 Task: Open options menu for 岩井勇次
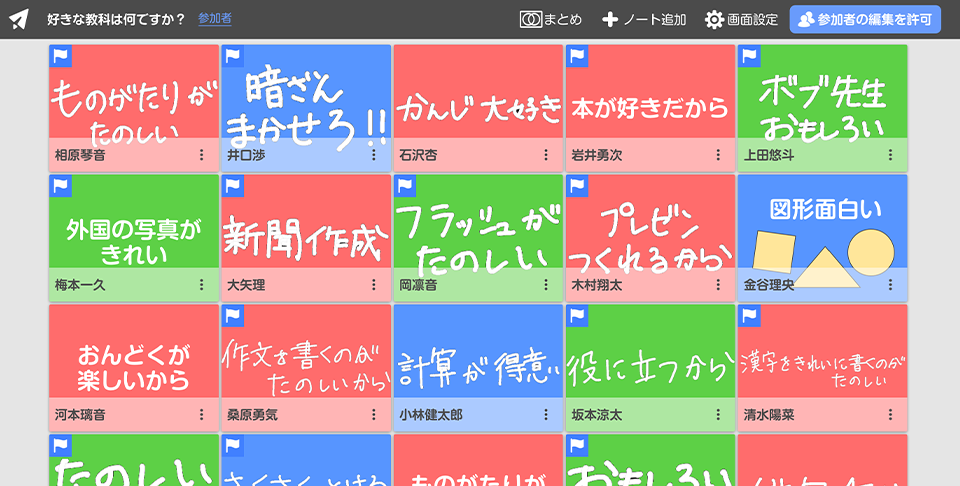pyautogui.click(x=718, y=155)
